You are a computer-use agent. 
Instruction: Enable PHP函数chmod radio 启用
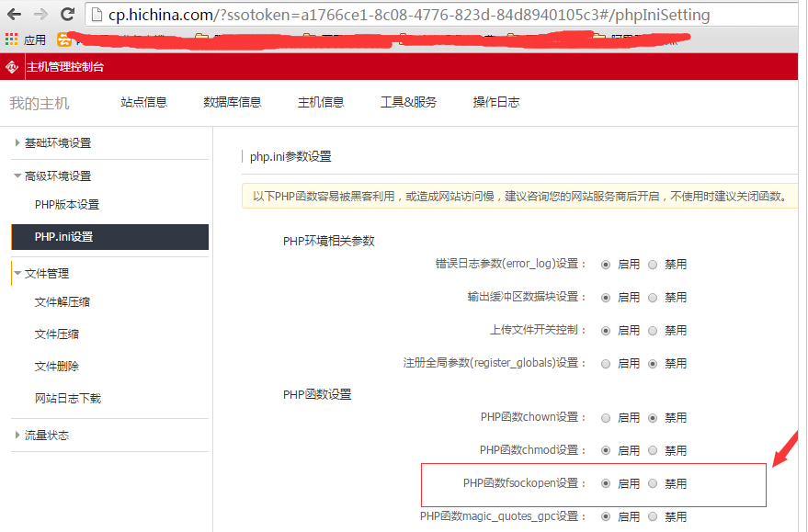pyautogui.click(x=606, y=450)
